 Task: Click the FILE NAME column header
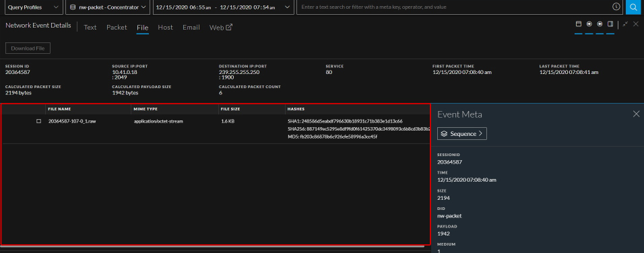point(59,109)
